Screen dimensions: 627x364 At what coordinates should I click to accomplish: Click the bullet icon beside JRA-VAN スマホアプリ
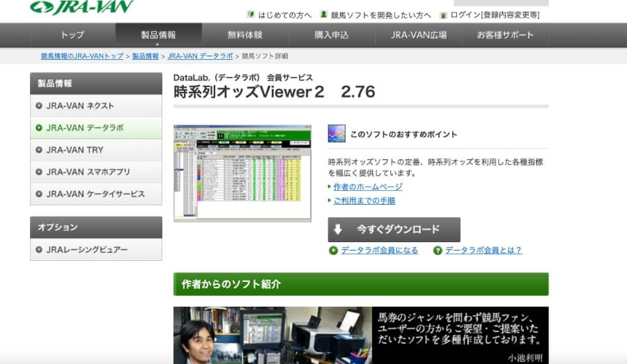point(39,172)
